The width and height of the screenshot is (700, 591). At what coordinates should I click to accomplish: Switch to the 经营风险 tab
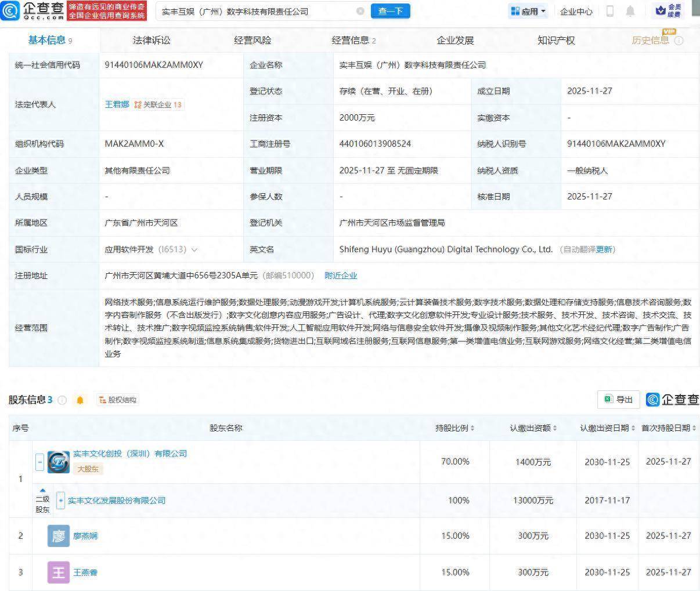click(252, 40)
